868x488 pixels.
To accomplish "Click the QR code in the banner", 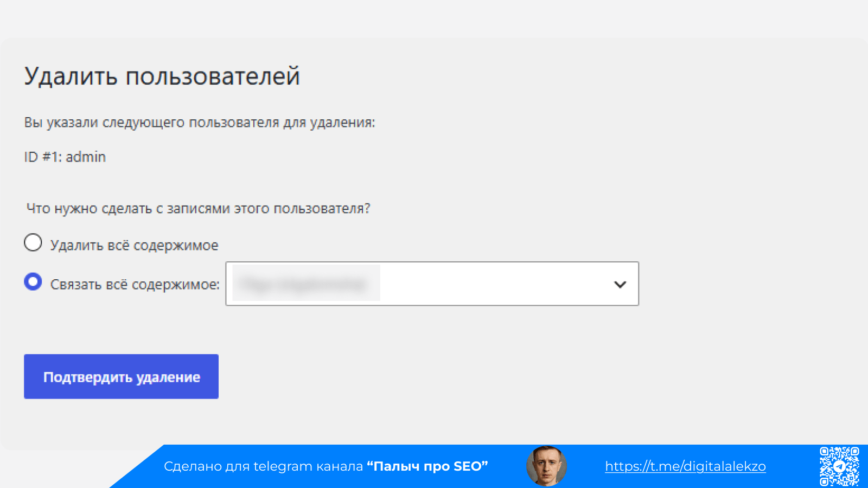I will 839,466.
